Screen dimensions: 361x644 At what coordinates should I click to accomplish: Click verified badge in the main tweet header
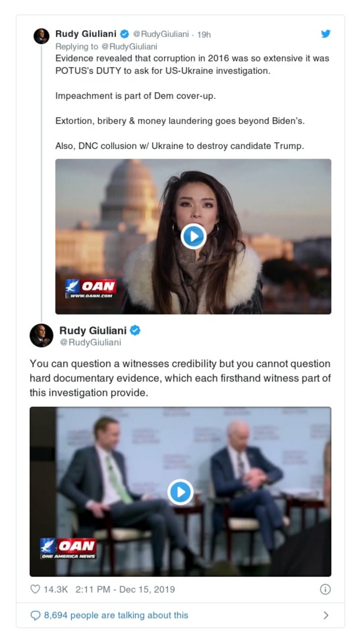pos(135,331)
